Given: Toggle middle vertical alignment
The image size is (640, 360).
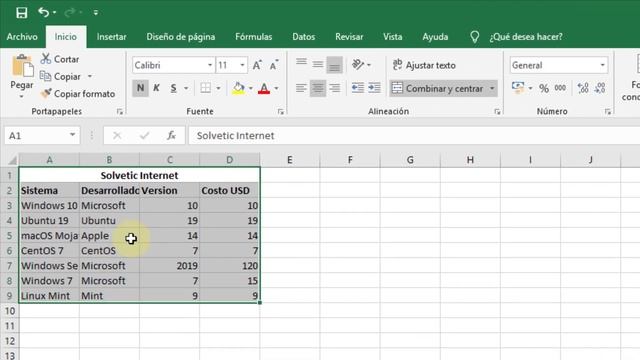Looking at the screenshot, I should click(318, 64).
